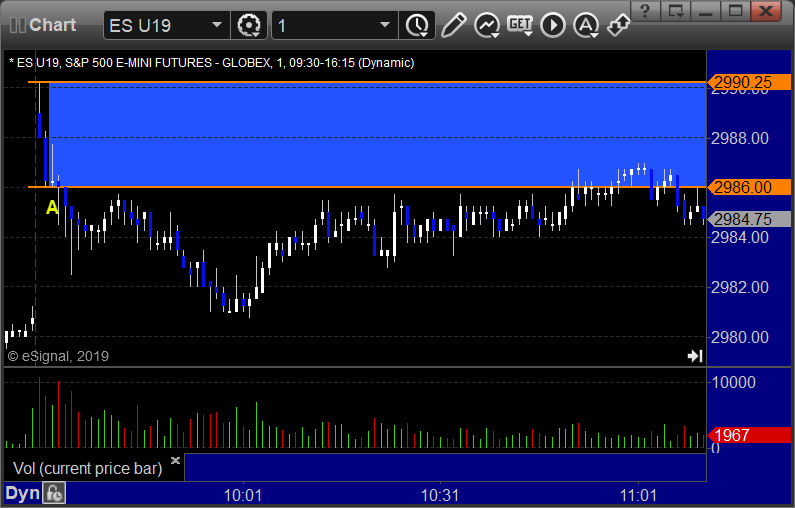The width and height of the screenshot is (795, 508).
Task: Click the 11:01 time axis label
Action: pyautogui.click(x=638, y=495)
